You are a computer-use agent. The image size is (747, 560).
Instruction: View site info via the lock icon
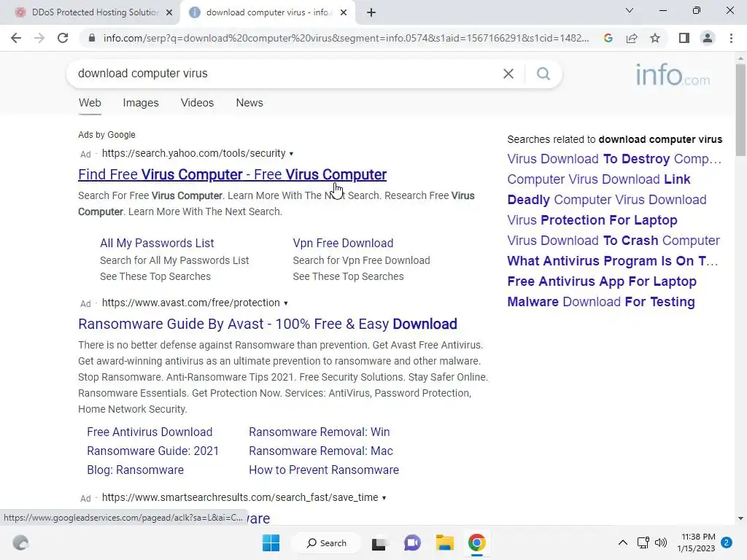coord(92,38)
